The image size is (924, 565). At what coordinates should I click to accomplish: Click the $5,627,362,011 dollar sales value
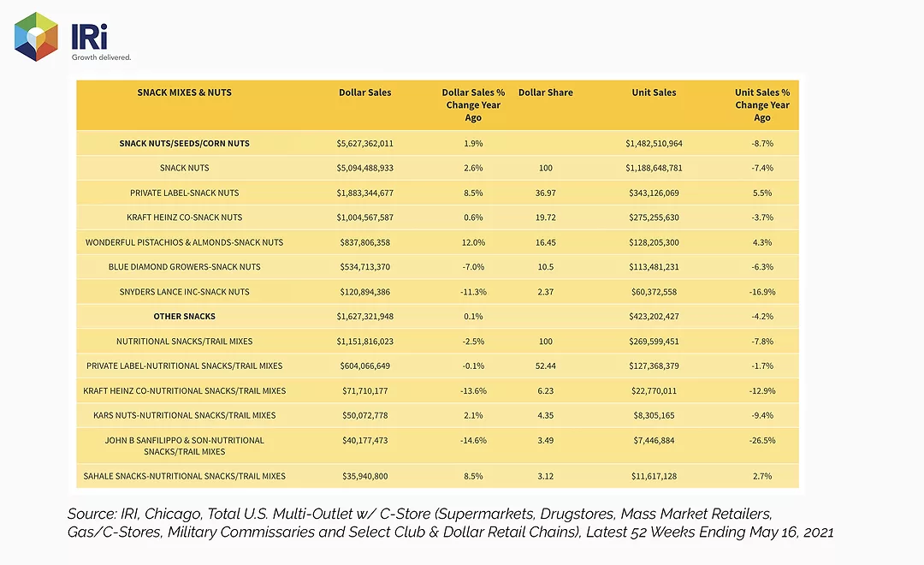tap(364, 143)
